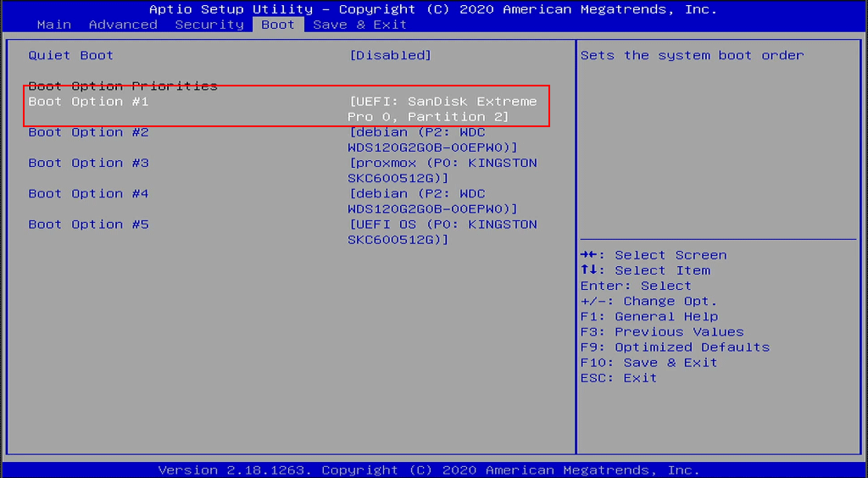Open Boot Option #5 UEFI OS KINGSTON value
This screenshot has height=478, width=868.
(x=442, y=232)
